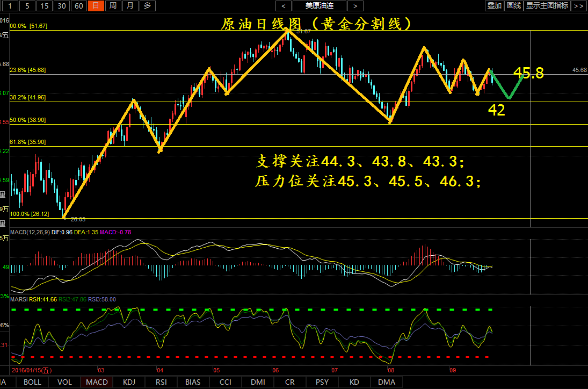
Task: Click 显示主图指标 to show main indicators
Action: (547, 6)
